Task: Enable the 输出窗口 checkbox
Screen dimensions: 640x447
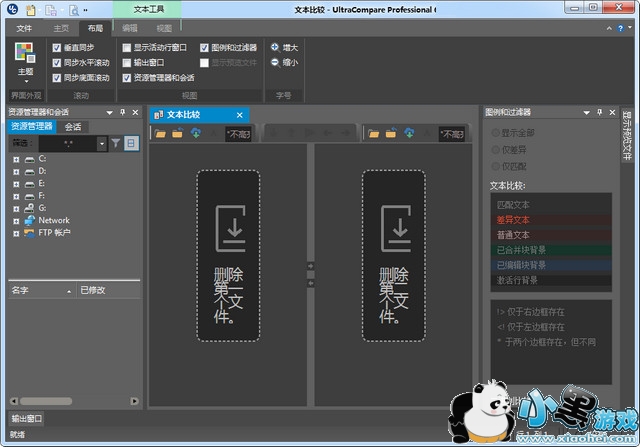Action: (x=125, y=62)
